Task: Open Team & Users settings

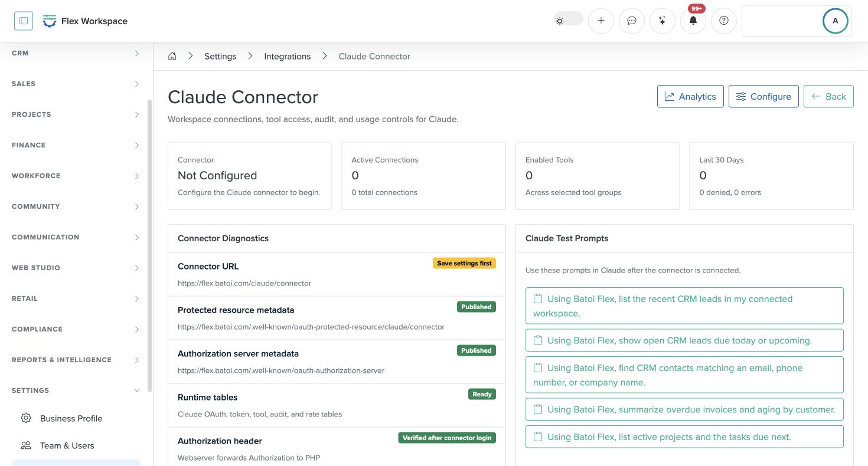Action: (76, 445)
